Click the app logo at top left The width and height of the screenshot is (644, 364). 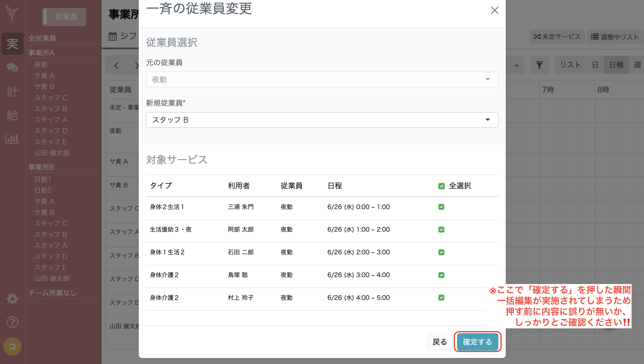tap(12, 13)
